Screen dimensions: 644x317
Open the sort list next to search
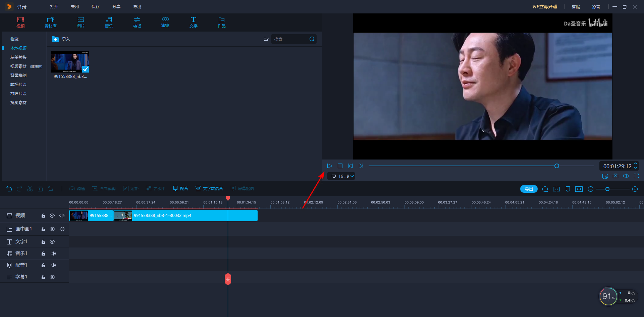tap(266, 39)
